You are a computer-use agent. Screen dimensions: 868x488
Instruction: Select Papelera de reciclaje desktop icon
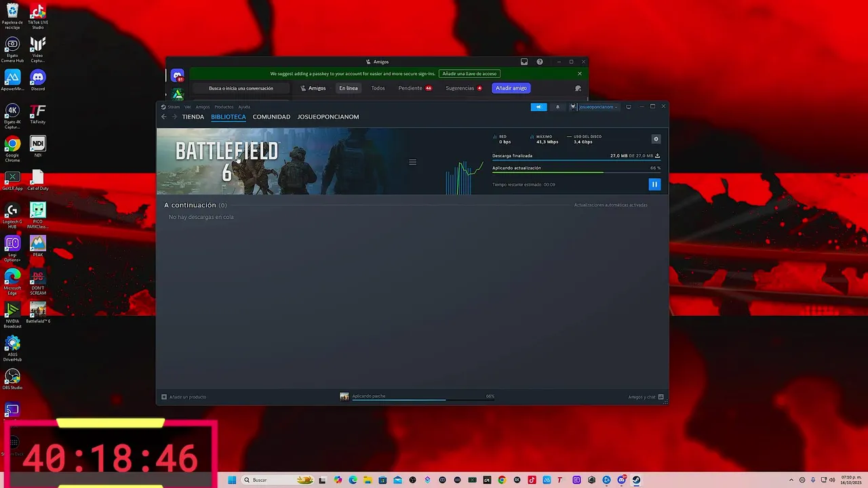12,16
